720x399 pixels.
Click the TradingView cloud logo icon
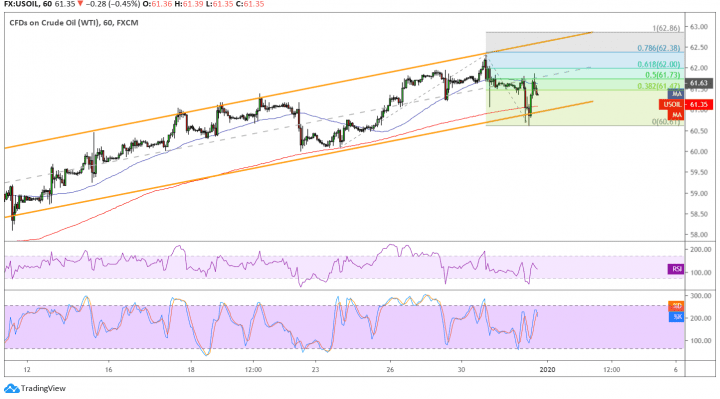(12, 388)
